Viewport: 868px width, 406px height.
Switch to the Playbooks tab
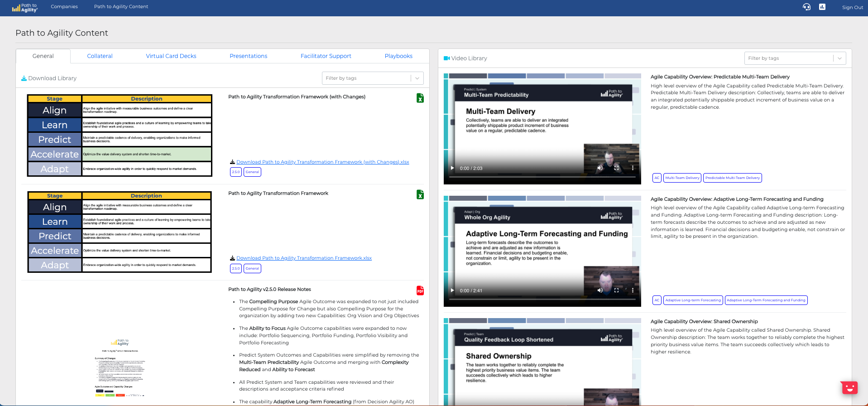398,56
